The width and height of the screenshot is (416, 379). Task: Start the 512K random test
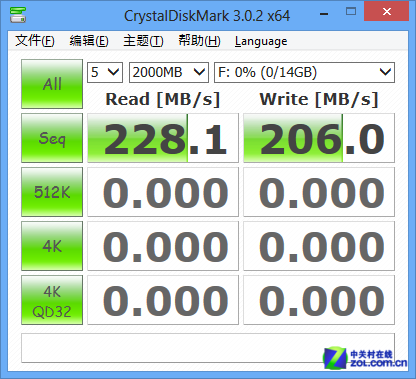point(52,192)
